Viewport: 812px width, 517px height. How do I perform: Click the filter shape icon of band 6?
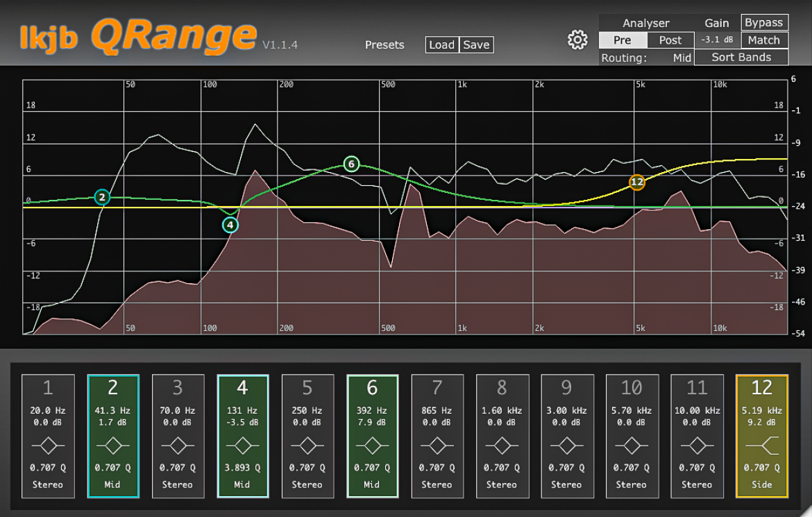click(x=372, y=446)
